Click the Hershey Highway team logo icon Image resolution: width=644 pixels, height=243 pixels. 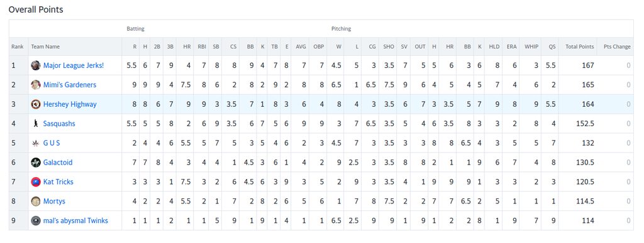[36, 104]
